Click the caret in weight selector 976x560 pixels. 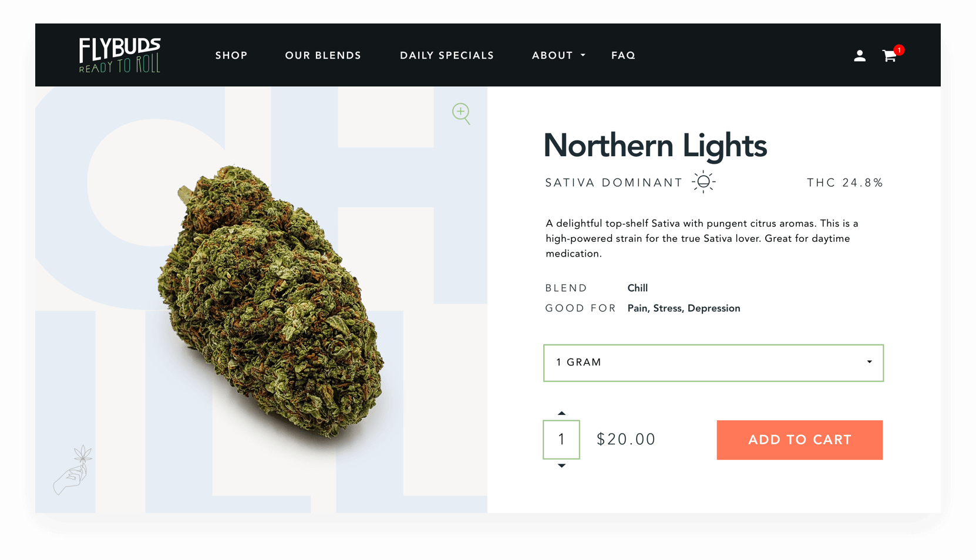tap(870, 362)
